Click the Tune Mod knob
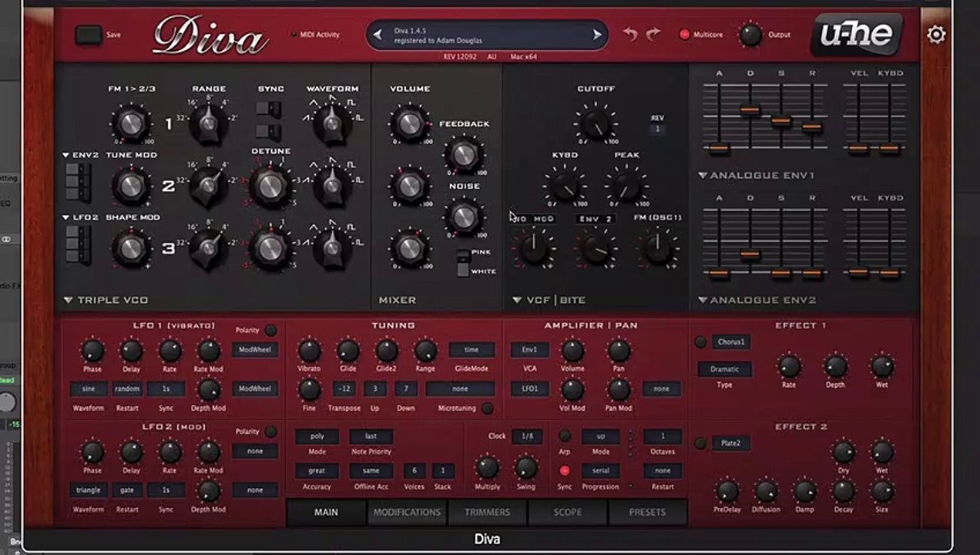Screen dimensions: 980x555 click(132, 186)
